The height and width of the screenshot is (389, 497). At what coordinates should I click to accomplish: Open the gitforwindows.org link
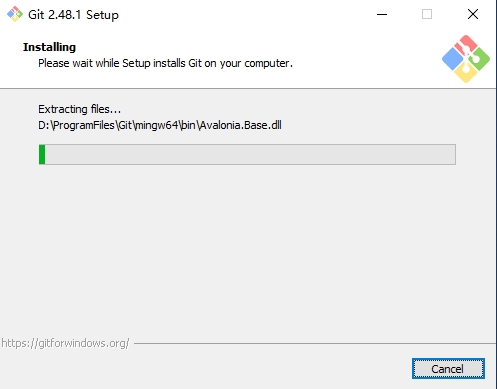pos(65,343)
